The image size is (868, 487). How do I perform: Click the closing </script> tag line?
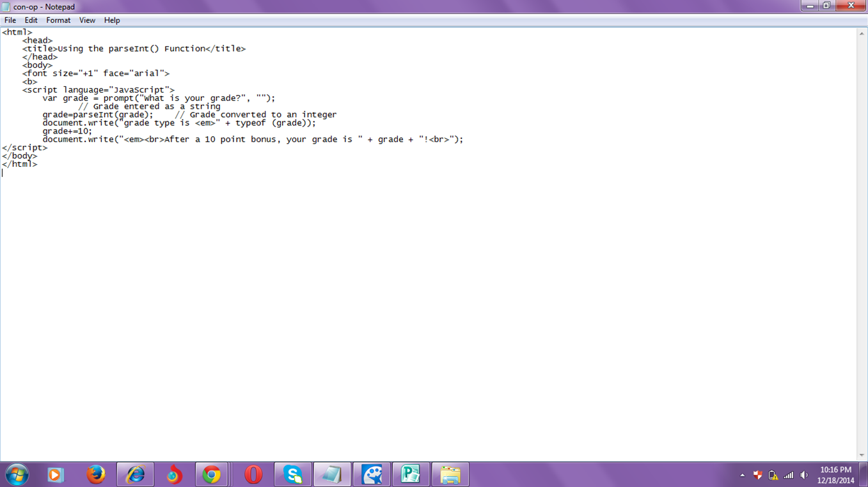point(25,148)
